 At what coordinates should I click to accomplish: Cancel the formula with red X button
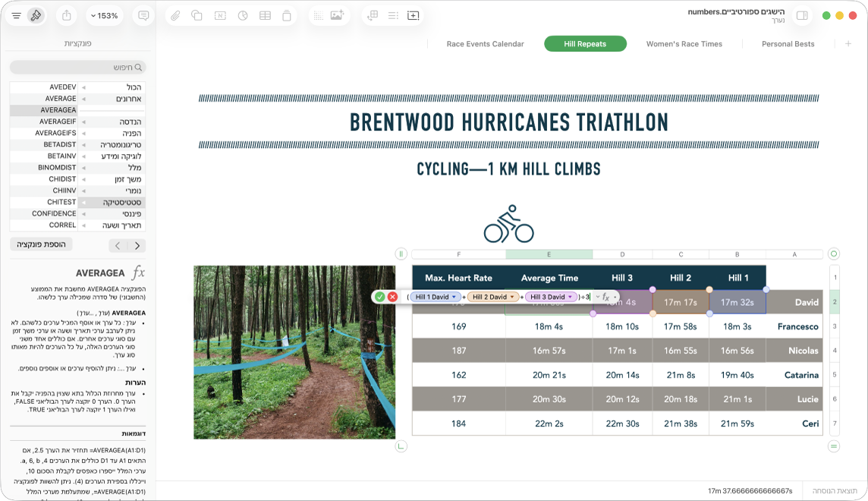click(x=392, y=297)
